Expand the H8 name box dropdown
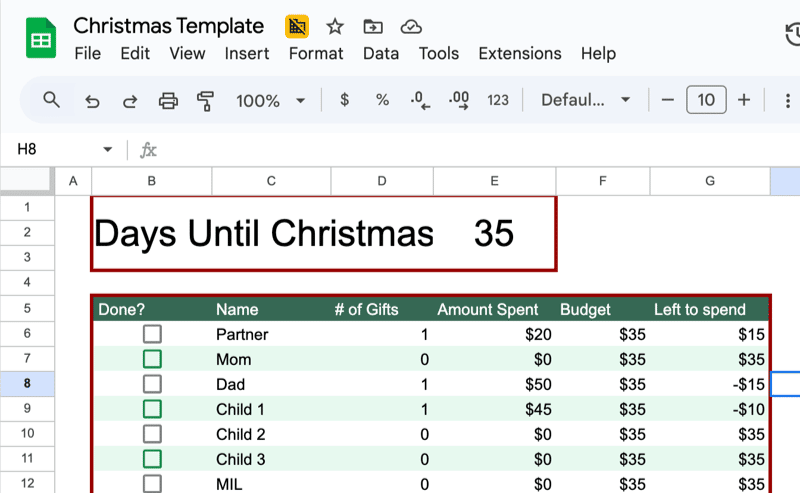 [x=108, y=150]
